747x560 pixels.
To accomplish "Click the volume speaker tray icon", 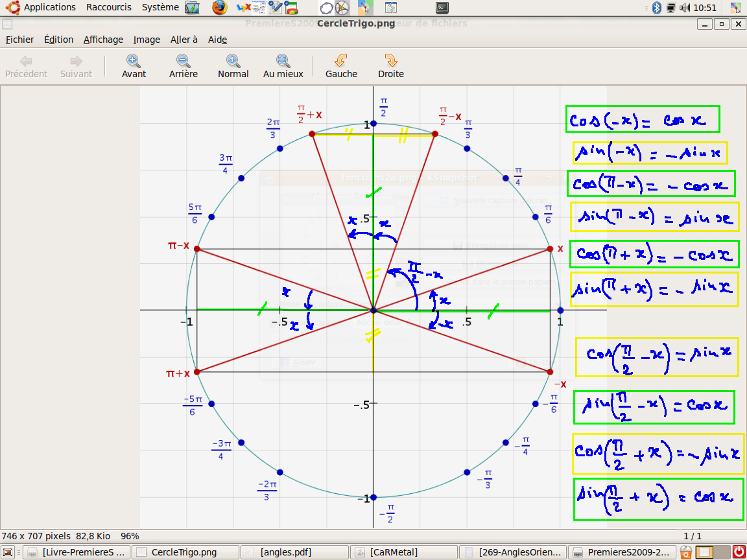I will point(685,8).
